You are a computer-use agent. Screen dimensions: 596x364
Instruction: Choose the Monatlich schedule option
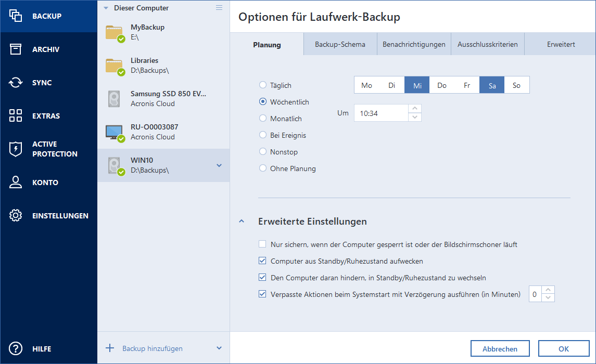click(x=263, y=119)
